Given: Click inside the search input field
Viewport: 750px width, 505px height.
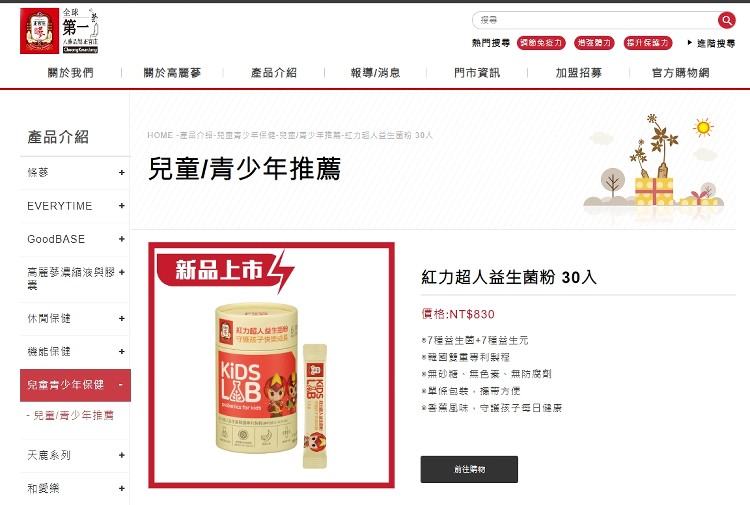Looking at the screenshot, I should (x=595, y=20).
